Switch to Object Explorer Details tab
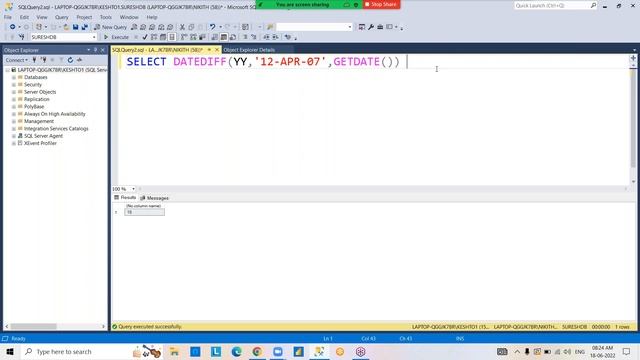This screenshot has height=360, width=640. point(249,50)
